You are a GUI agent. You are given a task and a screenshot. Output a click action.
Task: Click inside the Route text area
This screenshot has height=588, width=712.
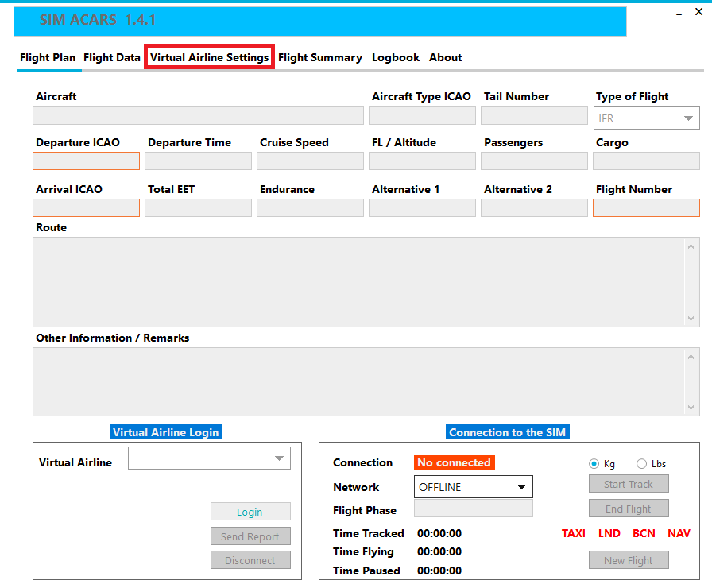point(358,281)
